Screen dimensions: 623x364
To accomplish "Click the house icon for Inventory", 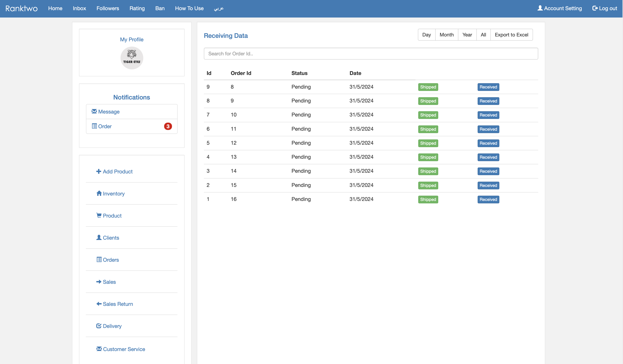I will pyautogui.click(x=99, y=193).
